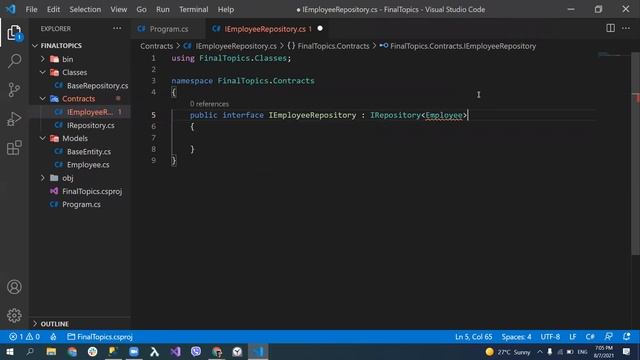Open the Go menu
This screenshot has width=640, height=360.
141,9
